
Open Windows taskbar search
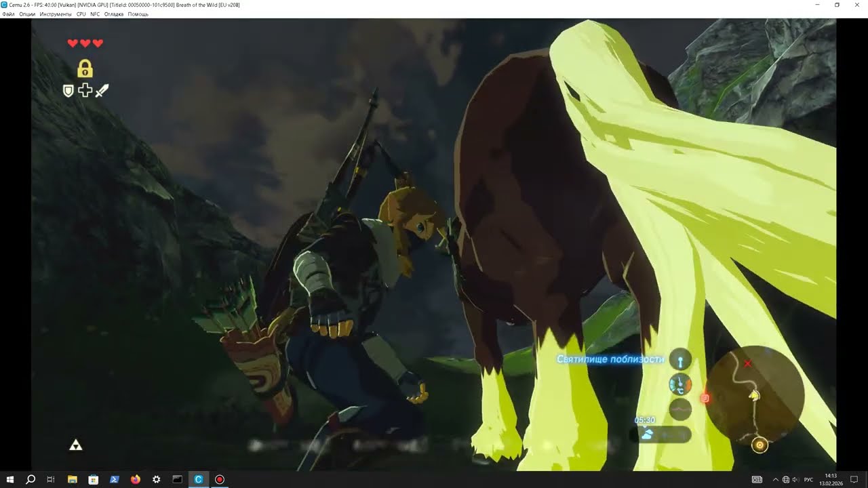point(31,479)
